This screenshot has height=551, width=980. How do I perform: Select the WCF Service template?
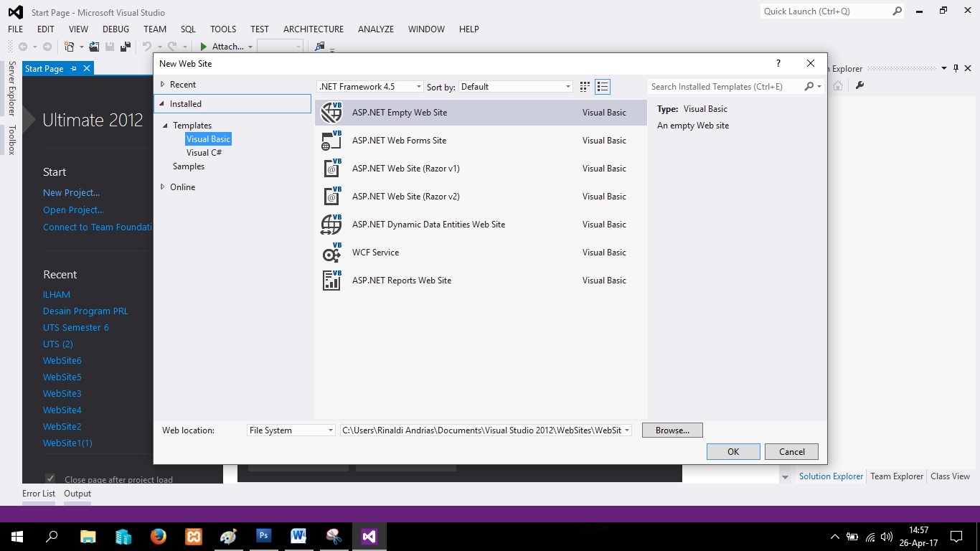point(481,253)
